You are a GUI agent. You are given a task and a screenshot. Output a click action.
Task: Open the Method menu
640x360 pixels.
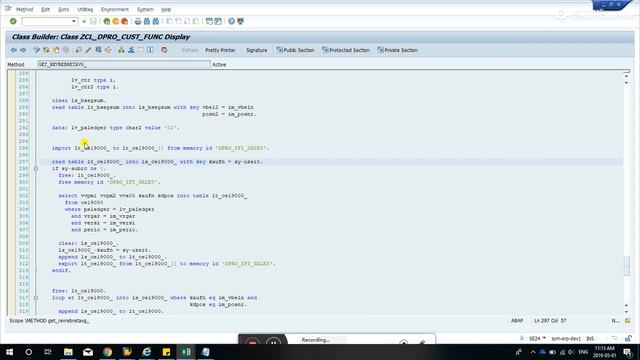(x=24, y=9)
